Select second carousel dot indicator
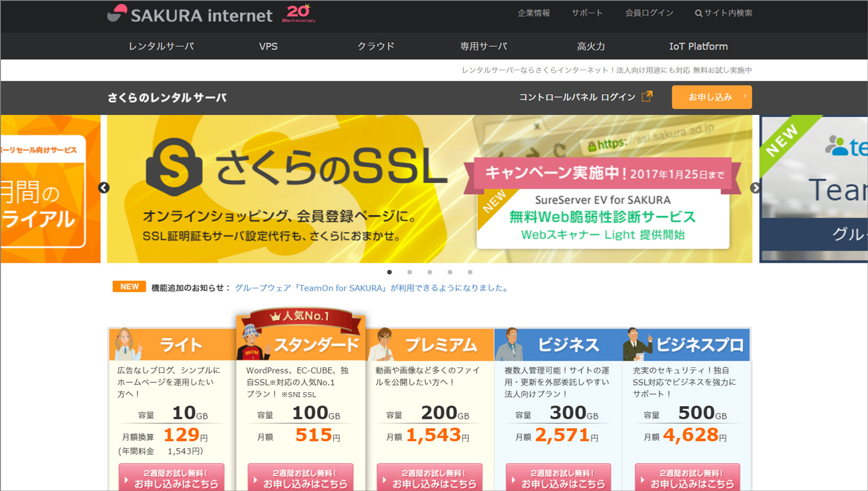Viewport: 868px width, 491px height. 410,272
